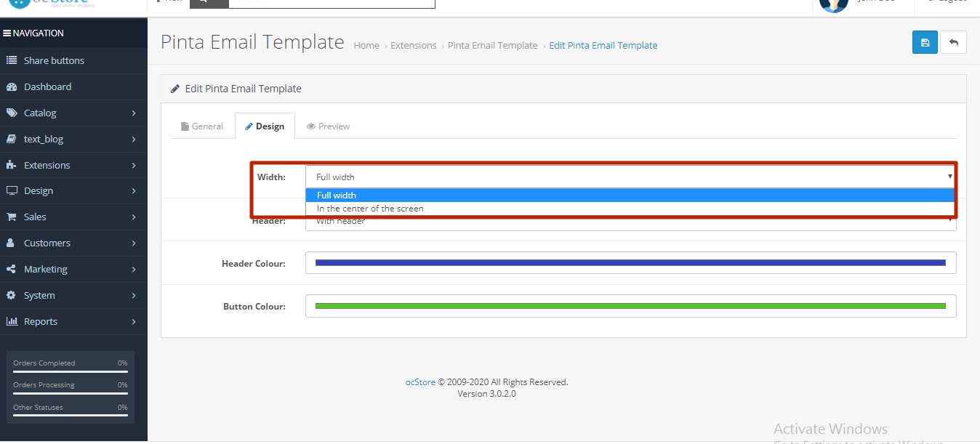
Task: Switch to the Preview tab
Action: (329, 126)
